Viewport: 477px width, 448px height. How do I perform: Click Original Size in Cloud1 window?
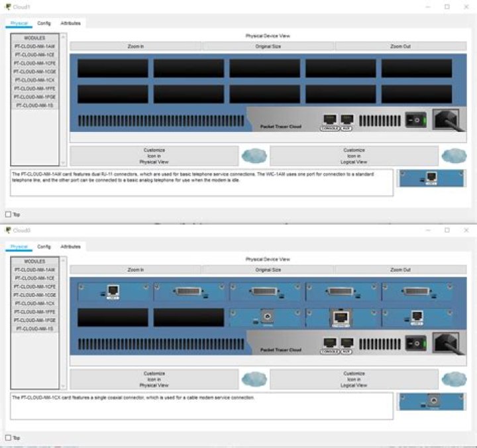click(268, 46)
